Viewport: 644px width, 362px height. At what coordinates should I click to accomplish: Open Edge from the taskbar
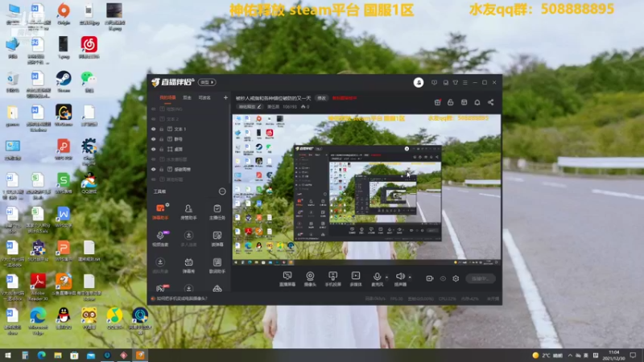[x=42, y=356]
